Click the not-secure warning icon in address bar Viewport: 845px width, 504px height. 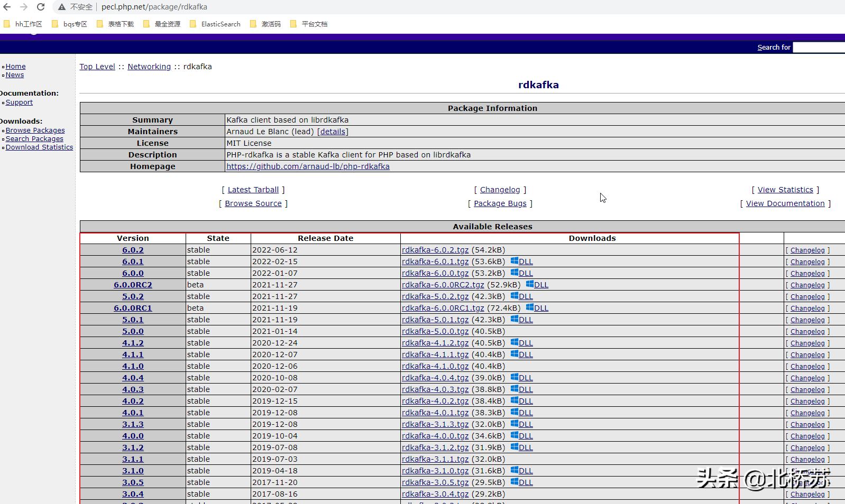[62, 7]
